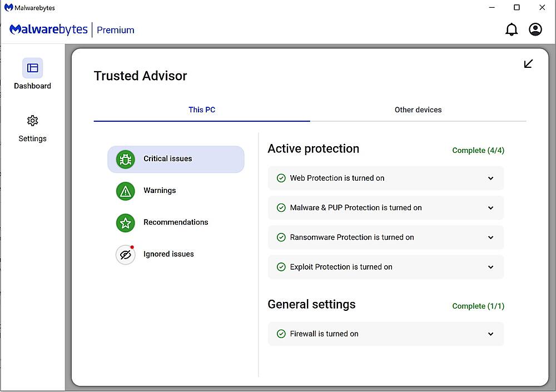Expand the Firewall is turned on chevron

point(491,334)
